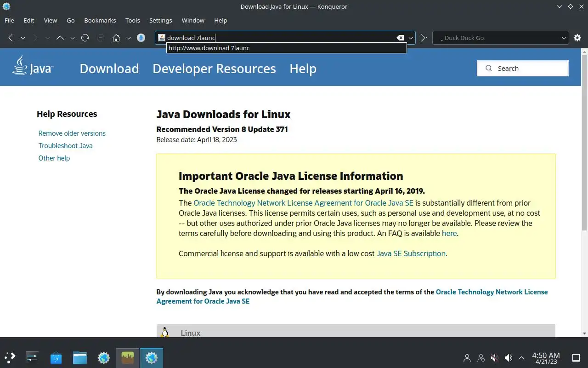Click the muted microphone tray icon
588x368 pixels.
tap(495, 357)
